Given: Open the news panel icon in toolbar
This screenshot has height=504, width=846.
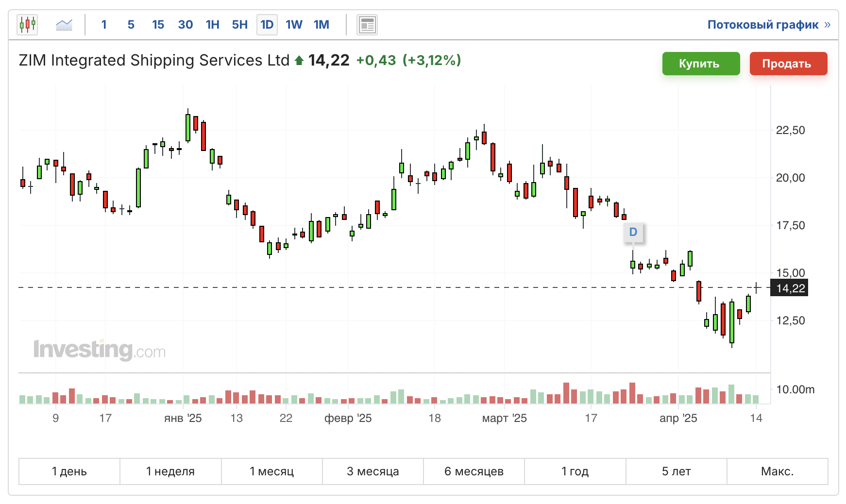Looking at the screenshot, I should tap(367, 25).
